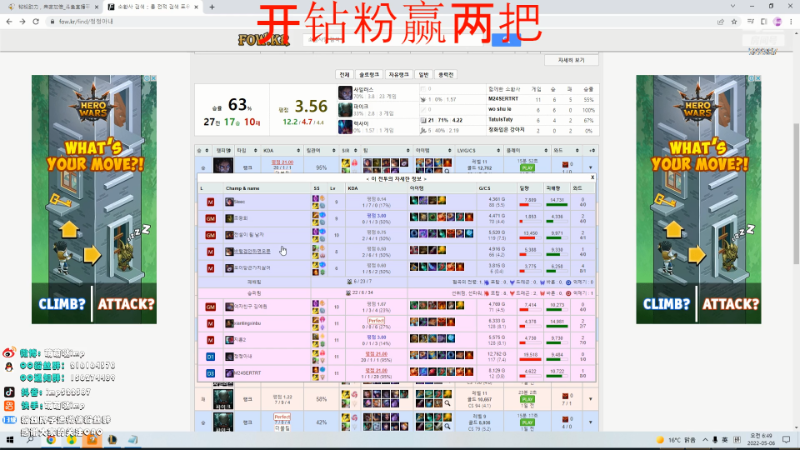Open the taskbar search magnifier
This screenshot has width=800, height=450.
pos(30,440)
